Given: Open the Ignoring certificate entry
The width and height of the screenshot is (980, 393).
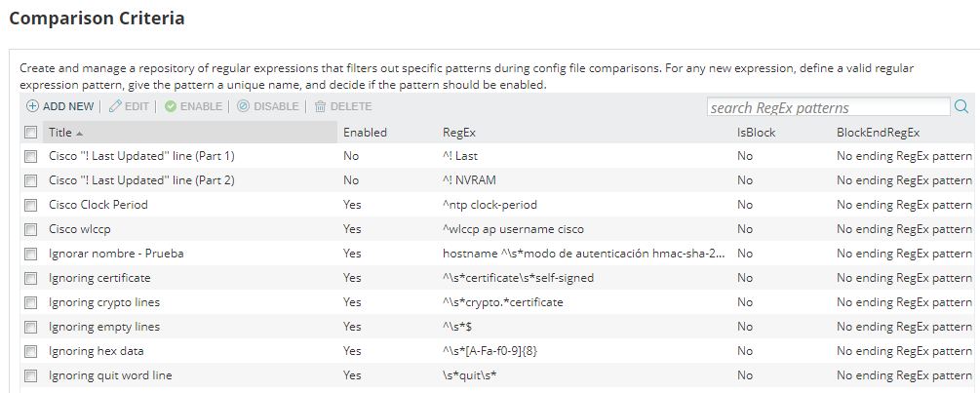Looking at the screenshot, I should coord(99,278).
